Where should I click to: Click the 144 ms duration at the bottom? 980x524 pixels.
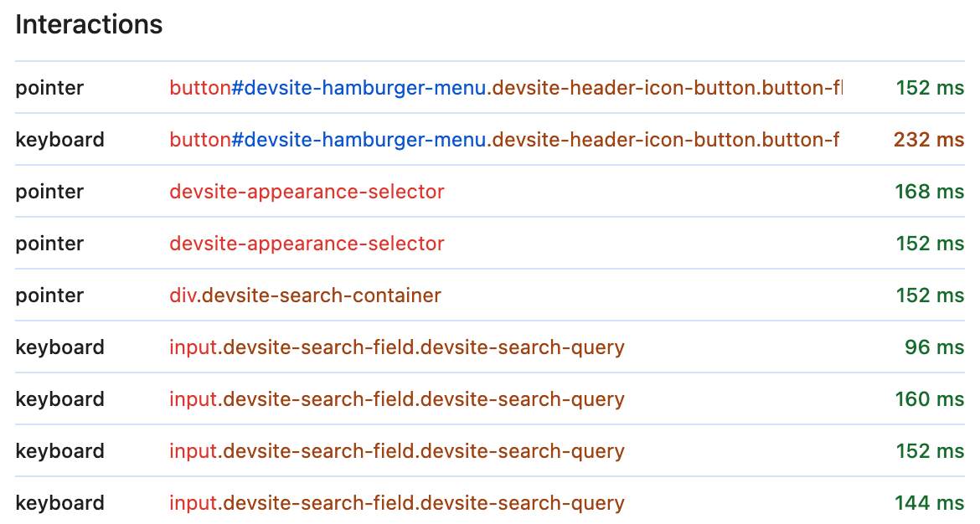[930, 502]
